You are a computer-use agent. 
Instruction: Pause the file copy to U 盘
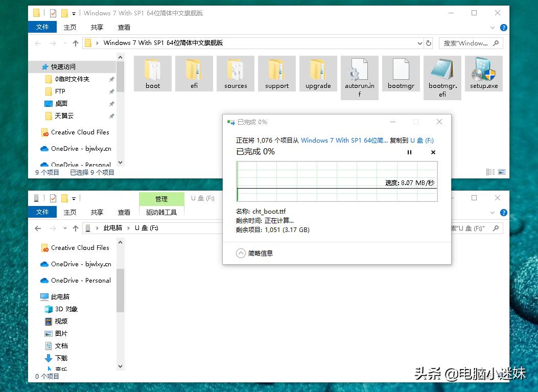pos(409,152)
